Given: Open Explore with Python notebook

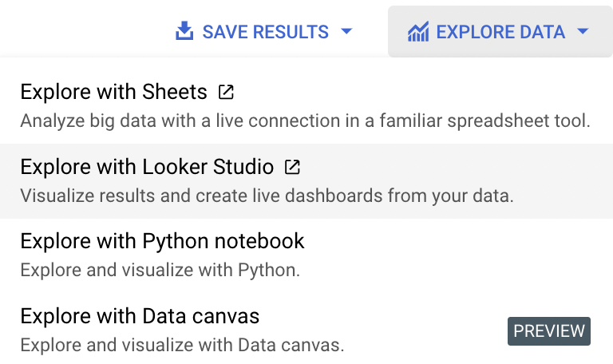Looking at the screenshot, I should pyautogui.click(x=162, y=241).
